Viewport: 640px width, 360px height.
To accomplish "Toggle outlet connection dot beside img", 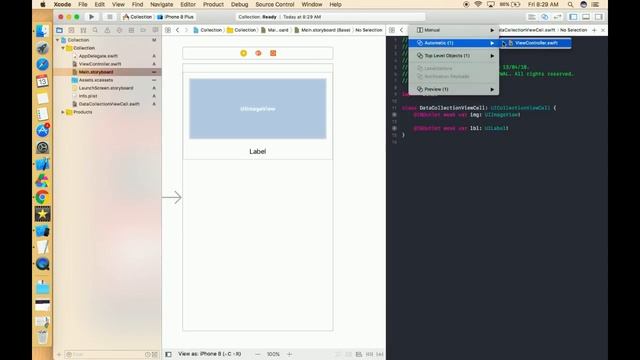I will pos(394,115).
